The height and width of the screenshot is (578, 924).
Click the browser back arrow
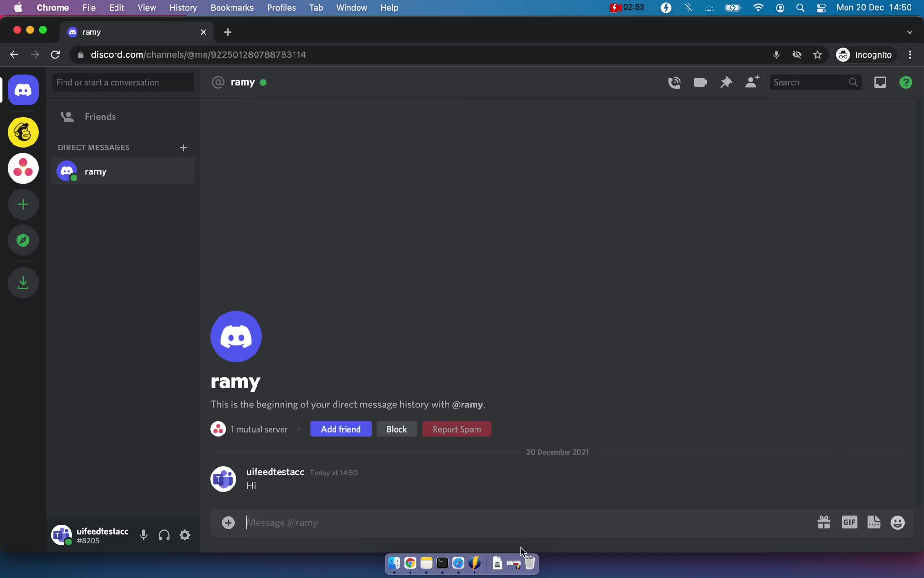pos(14,54)
